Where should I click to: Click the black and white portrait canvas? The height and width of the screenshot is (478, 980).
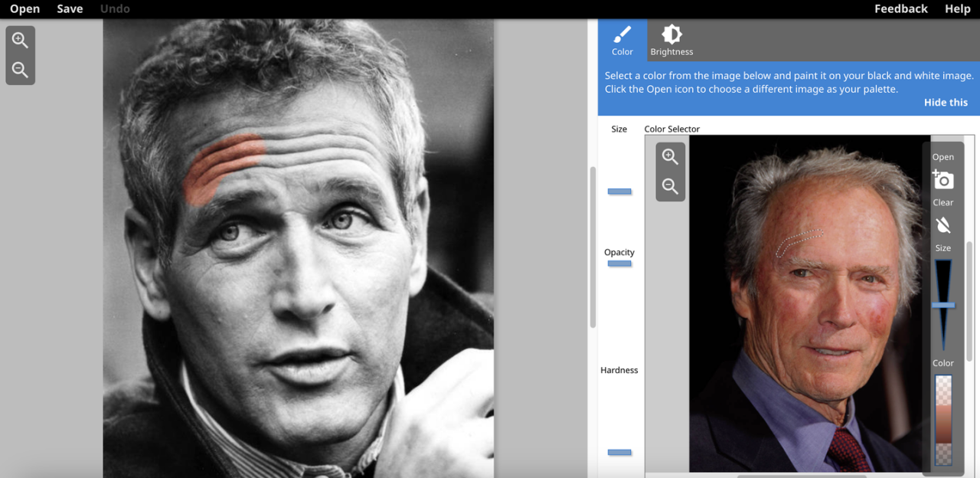pyautogui.click(x=299, y=249)
